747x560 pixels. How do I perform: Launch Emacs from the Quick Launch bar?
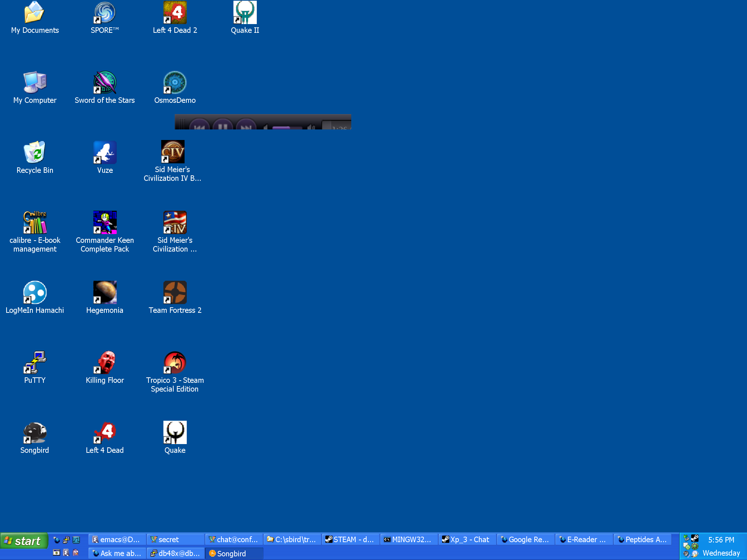66,552
